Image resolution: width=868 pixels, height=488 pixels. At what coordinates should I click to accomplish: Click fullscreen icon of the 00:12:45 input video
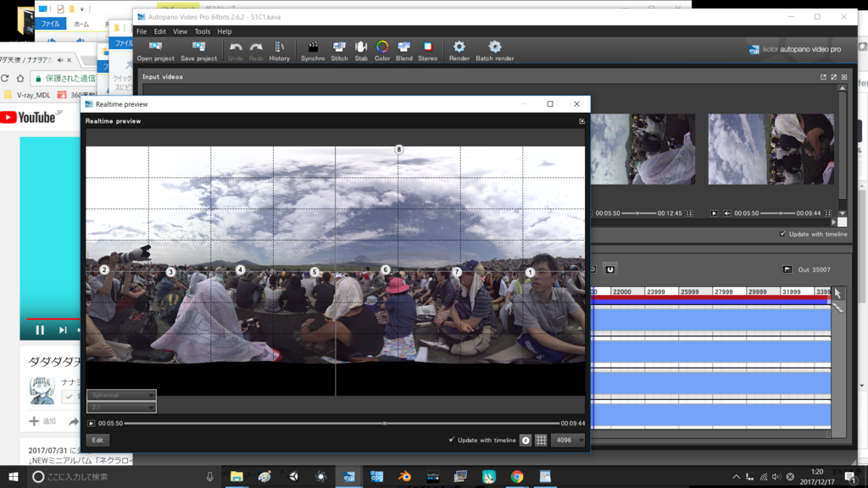689,213
